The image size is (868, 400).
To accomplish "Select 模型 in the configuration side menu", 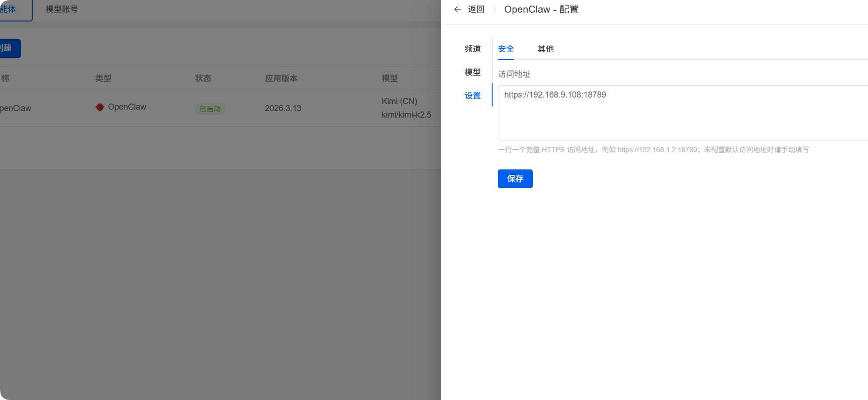I will tap(473, 72).
